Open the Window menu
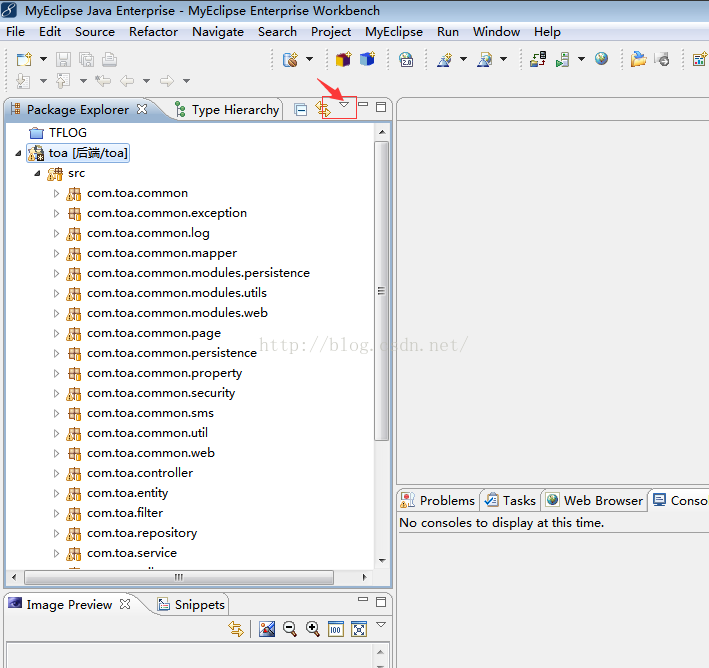This screenshot has width=709, height=668. pyautogui.click(x=496, y=32)
